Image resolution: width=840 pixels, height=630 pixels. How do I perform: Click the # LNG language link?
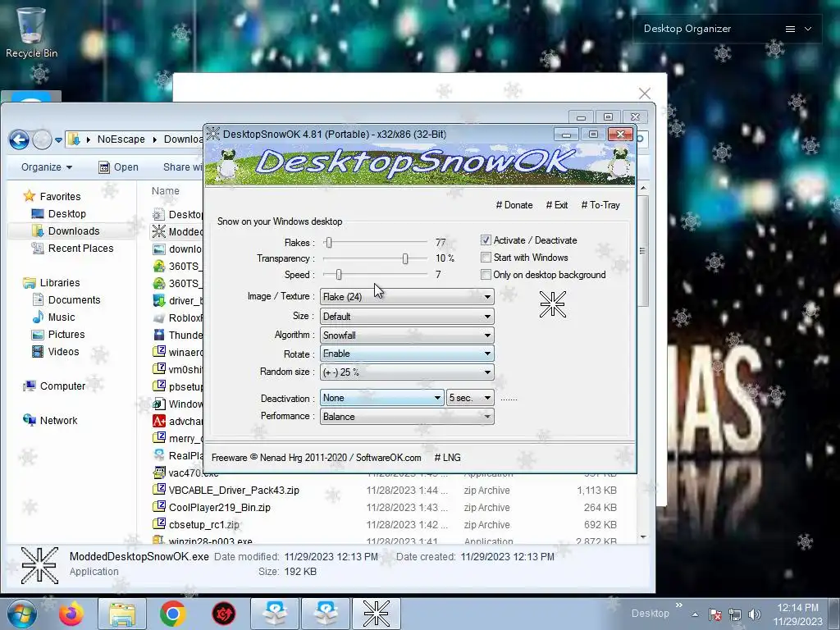click(x=447, y=458)
